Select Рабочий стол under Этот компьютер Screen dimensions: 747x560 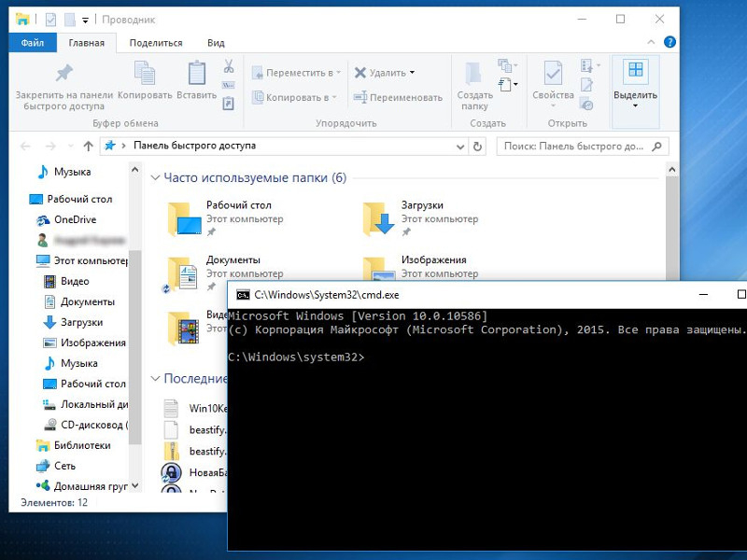(84, 384)
